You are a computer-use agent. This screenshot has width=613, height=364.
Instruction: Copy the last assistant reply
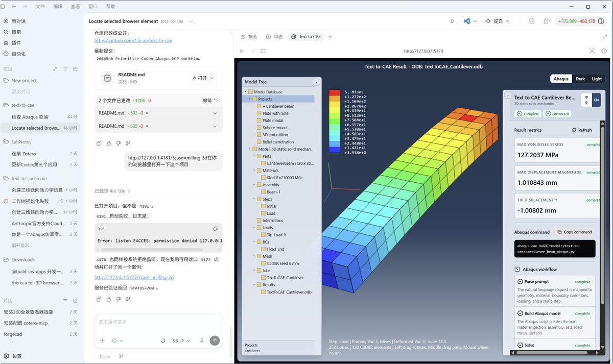point(99,299)
